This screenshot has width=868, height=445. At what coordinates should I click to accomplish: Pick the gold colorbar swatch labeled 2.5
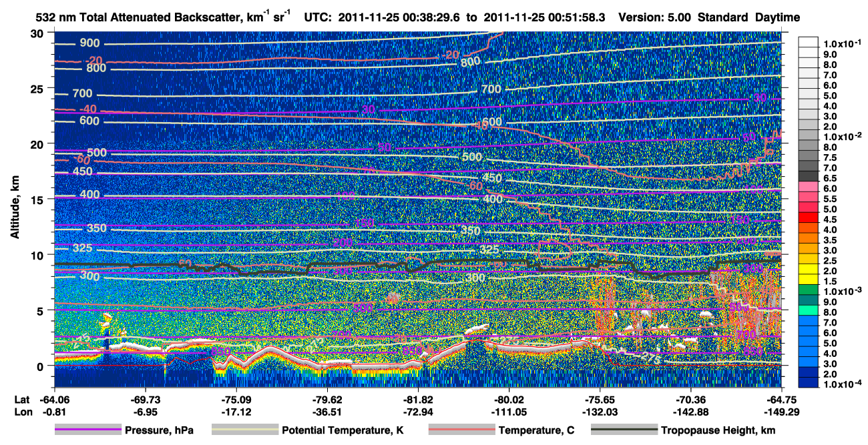(809, 260)
